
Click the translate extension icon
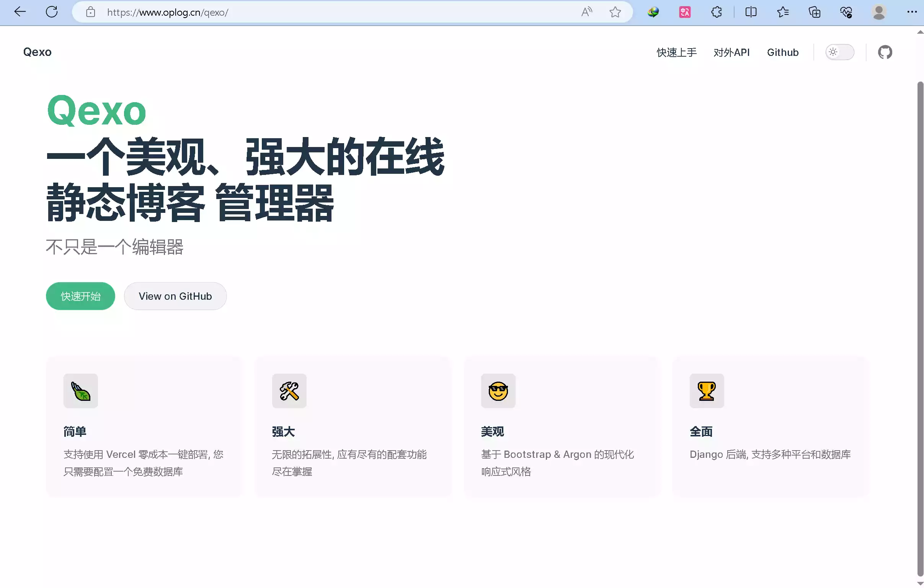point(684,12)
